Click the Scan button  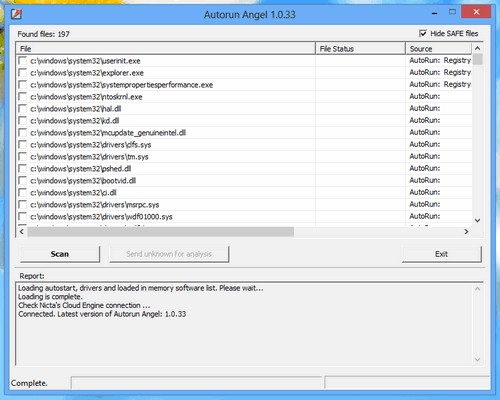(60, 254)
